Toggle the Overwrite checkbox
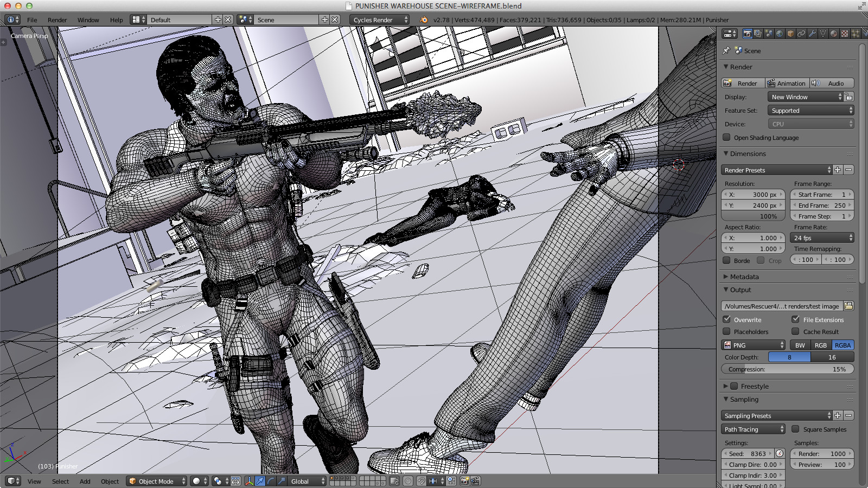The image size is (868, 488). coord(727,319)
